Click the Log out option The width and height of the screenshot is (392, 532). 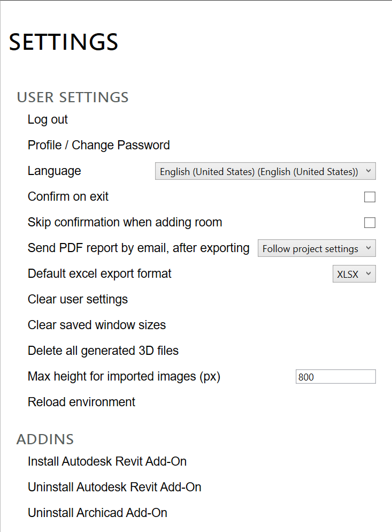[x=48, y=119]
